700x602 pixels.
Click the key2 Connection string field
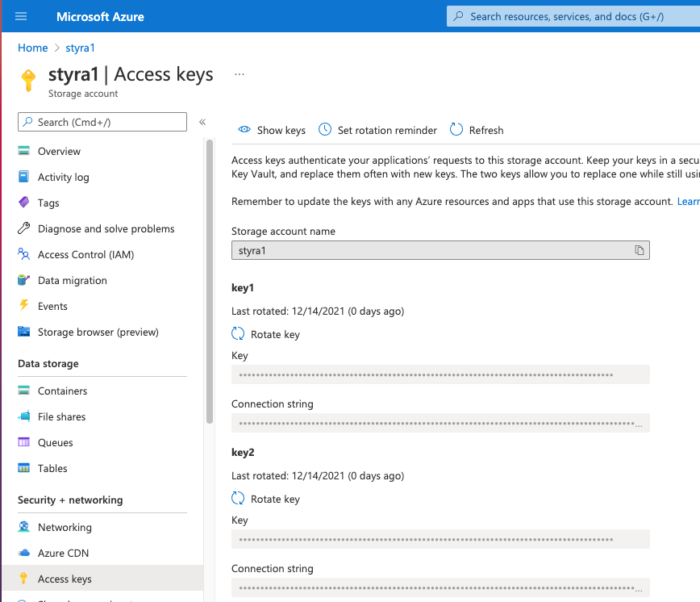[x=440, y=587]
